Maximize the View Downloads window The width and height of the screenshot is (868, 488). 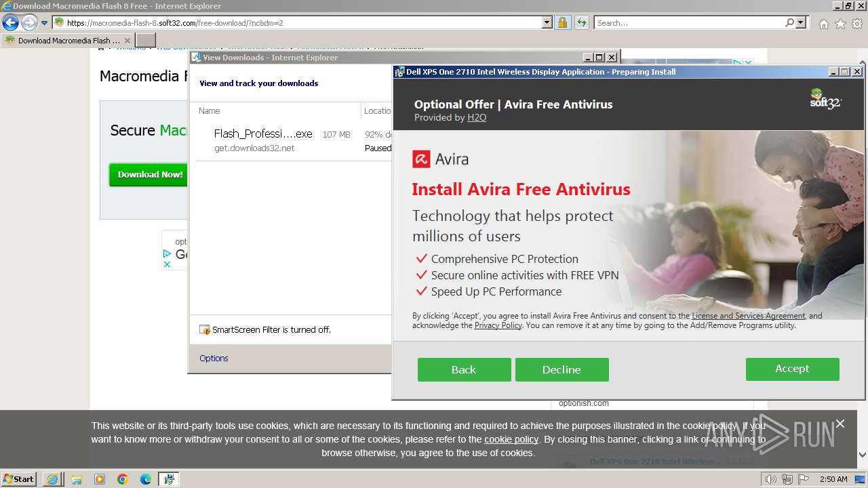[599, 58]
